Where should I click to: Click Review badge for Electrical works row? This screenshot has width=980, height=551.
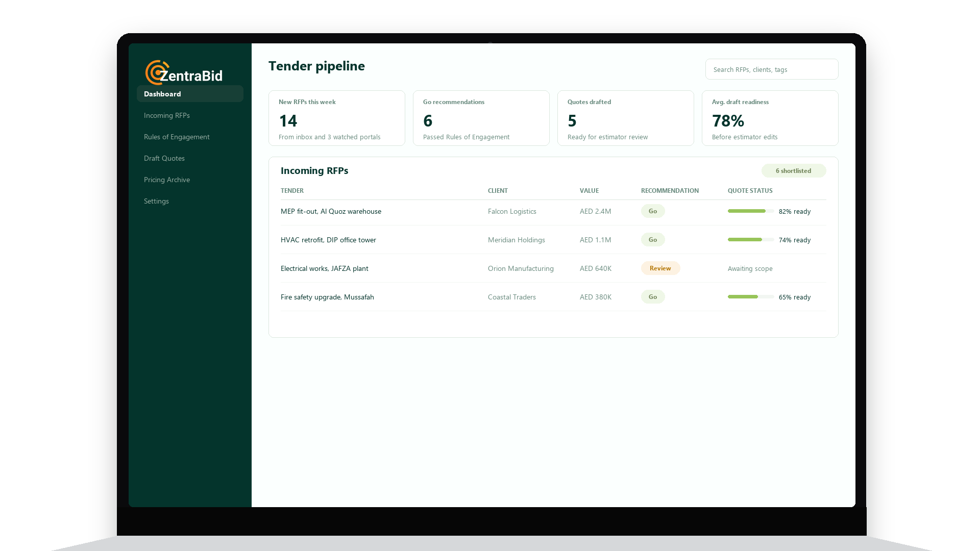click(660, 268)
